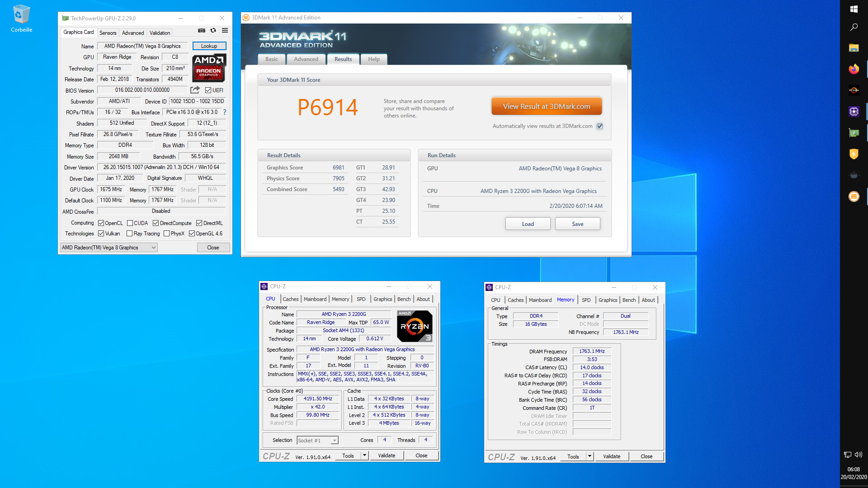Open the Windows Start menu
The width and height of the screenshot is (868, 488).
854,9
